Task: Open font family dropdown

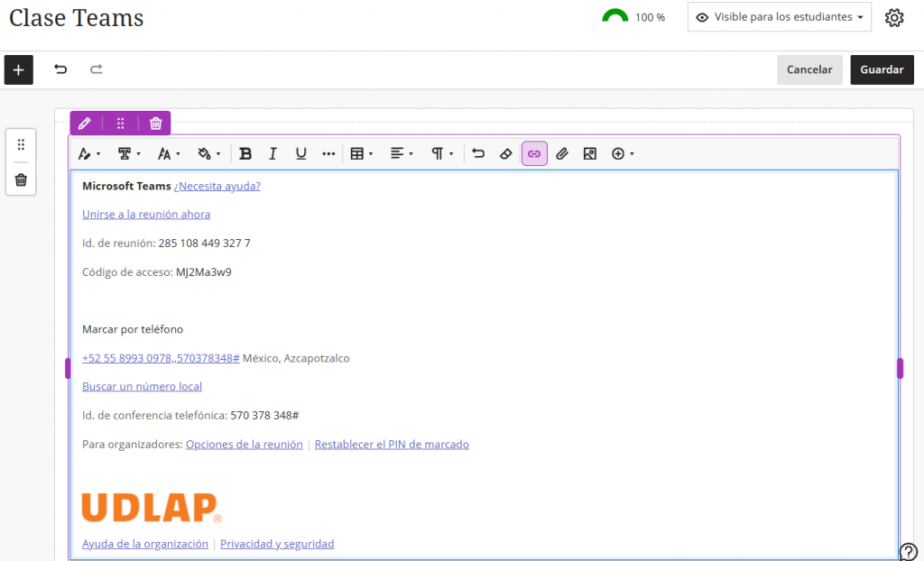Action: [129, 154]
